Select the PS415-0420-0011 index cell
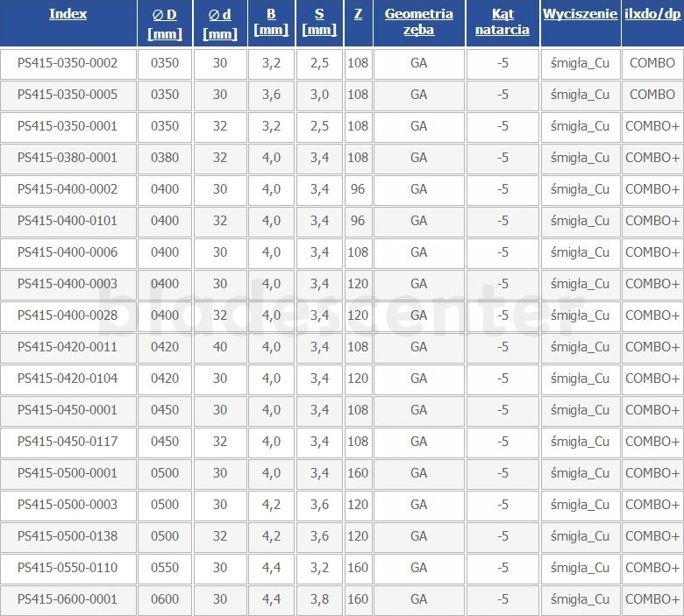Screen dimensions: 684x616 pyautogui.click(x=68, y=347)
